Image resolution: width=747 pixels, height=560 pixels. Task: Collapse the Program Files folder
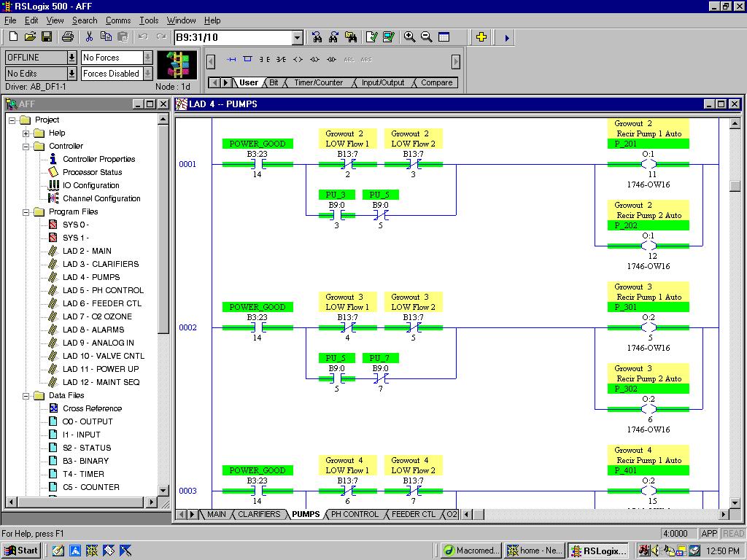pyautogui.click(x=26, y=212)
